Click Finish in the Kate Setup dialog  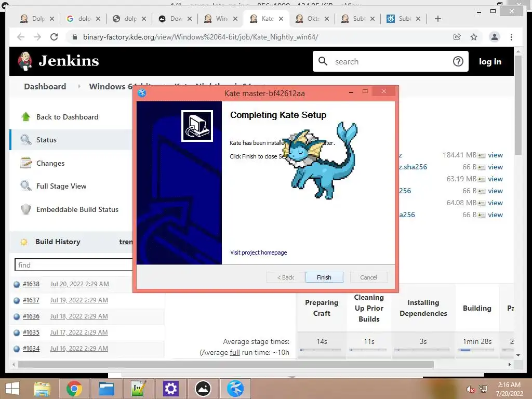(324, 277)
